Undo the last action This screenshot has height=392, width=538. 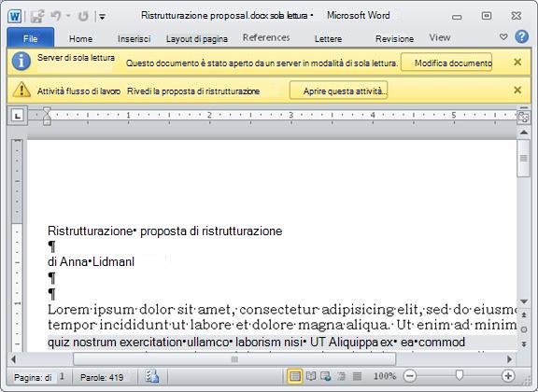[56, 16]
